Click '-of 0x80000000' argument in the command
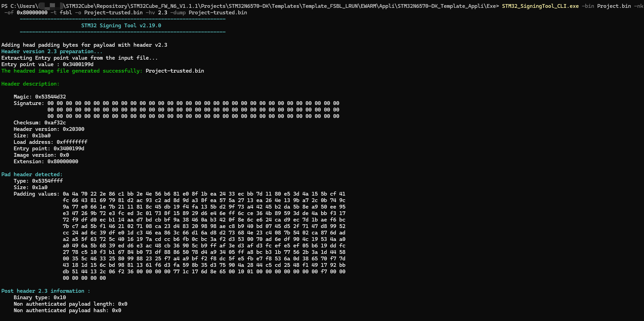Viewport: 644px width, 321px height. 26,13
